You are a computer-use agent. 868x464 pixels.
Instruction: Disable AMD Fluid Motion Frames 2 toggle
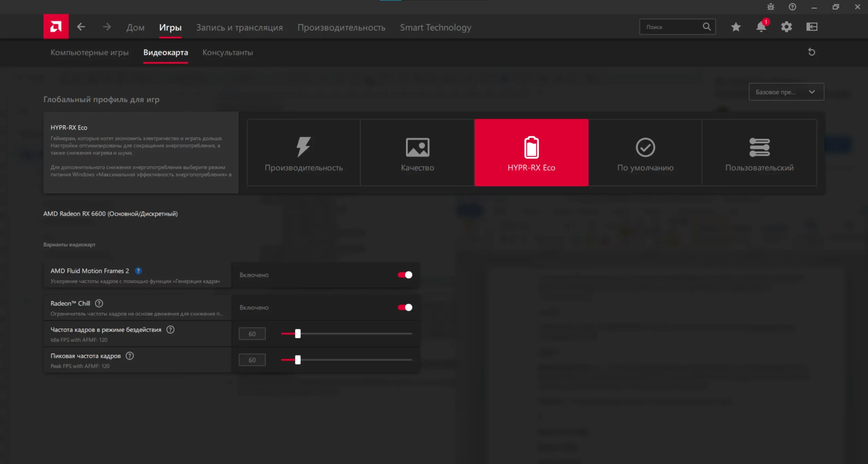(405, 275)
